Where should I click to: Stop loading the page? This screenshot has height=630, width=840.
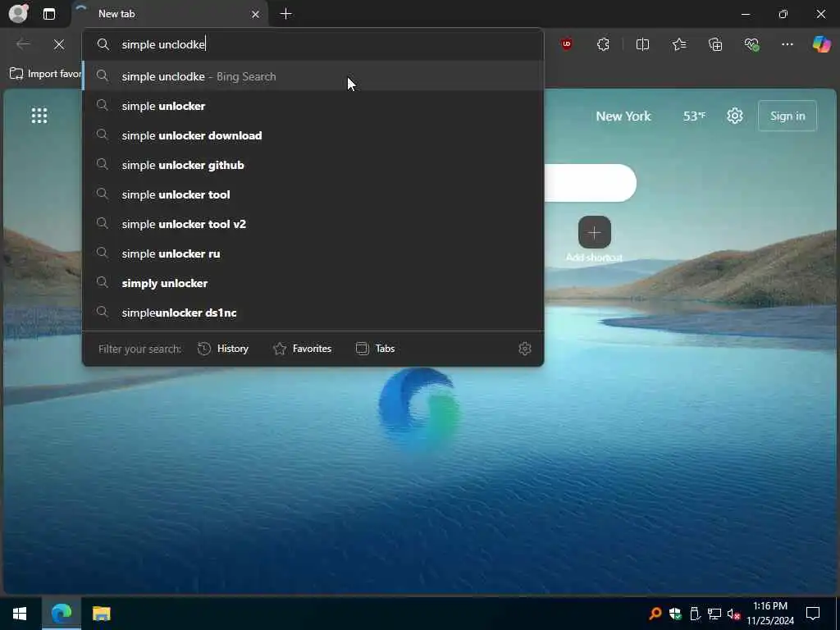[59, 44]
